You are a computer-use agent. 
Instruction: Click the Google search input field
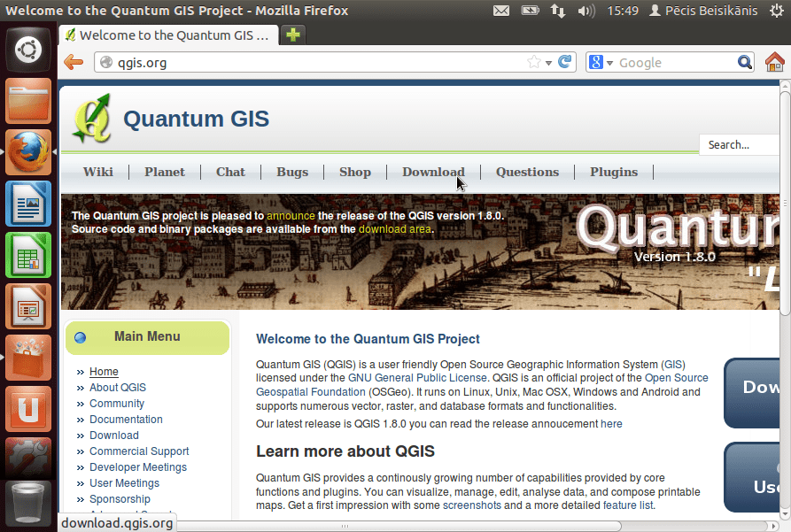675,63
